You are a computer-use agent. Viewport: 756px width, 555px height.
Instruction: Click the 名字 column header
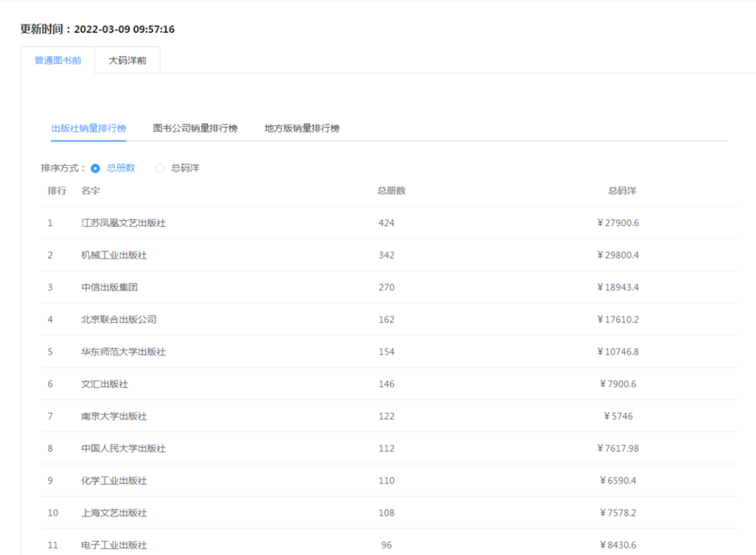pyautogui.click(x=91, y=191)
